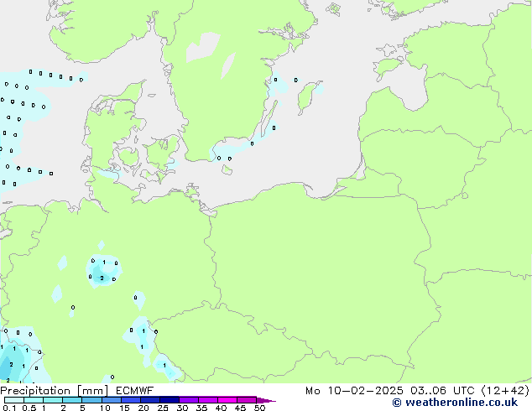This screenshot has height=411, width=532.
Task: Click the "[mm]" unit label
Action: [92, 391]
